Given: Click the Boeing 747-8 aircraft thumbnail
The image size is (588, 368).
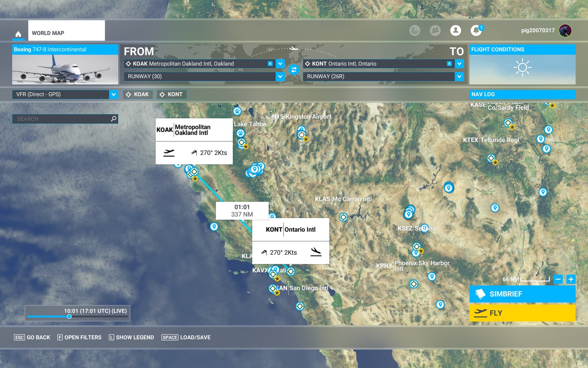Looking at the screenshot, I should point(65,69).
